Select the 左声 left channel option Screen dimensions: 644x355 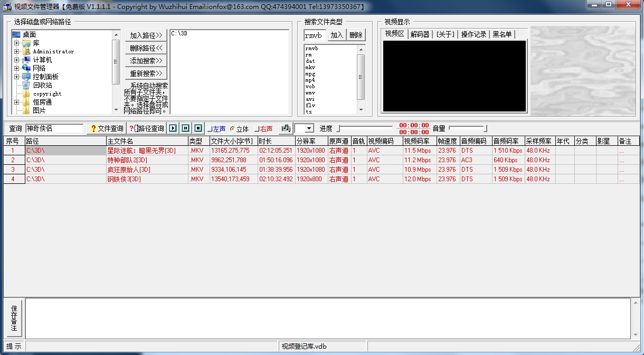click(217, 128)
